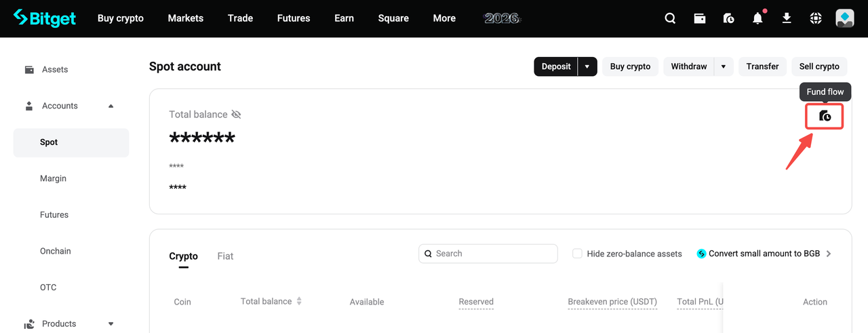
Task: Open the Deposit dropdown arrow
Action: (x=587, y=66)
